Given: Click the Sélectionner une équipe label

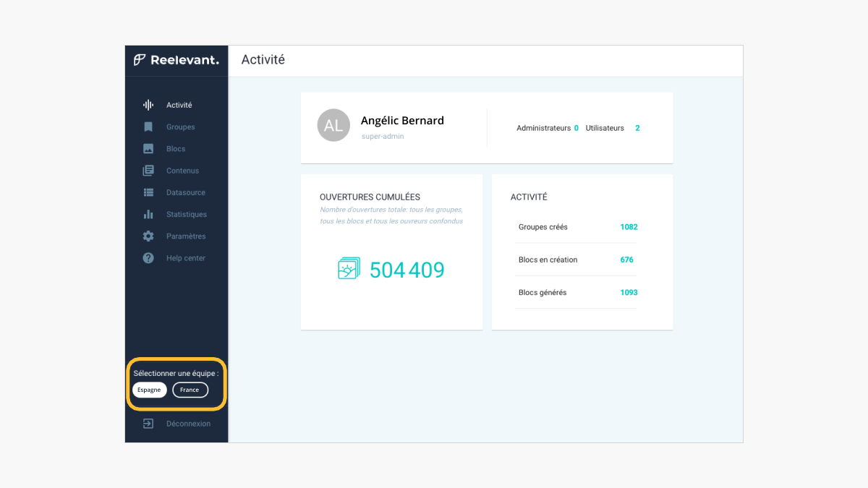Looking at the screenshot, I should (x=176, y=373).
